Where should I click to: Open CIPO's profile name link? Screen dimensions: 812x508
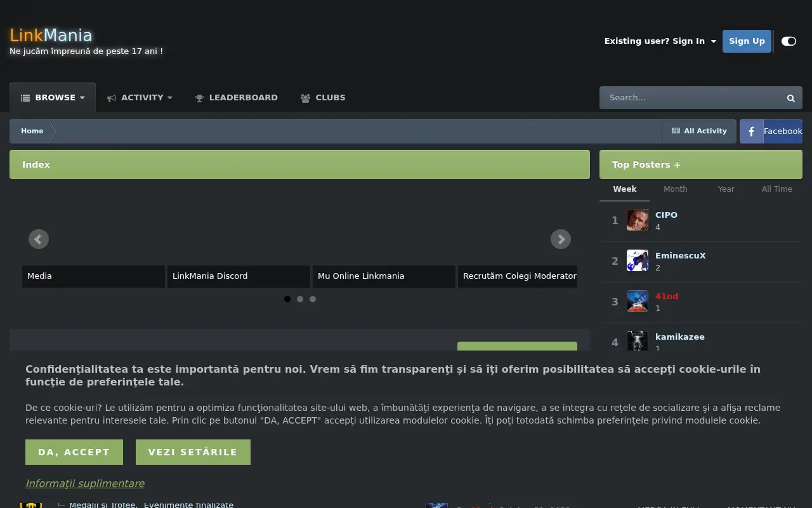[666, 215]
